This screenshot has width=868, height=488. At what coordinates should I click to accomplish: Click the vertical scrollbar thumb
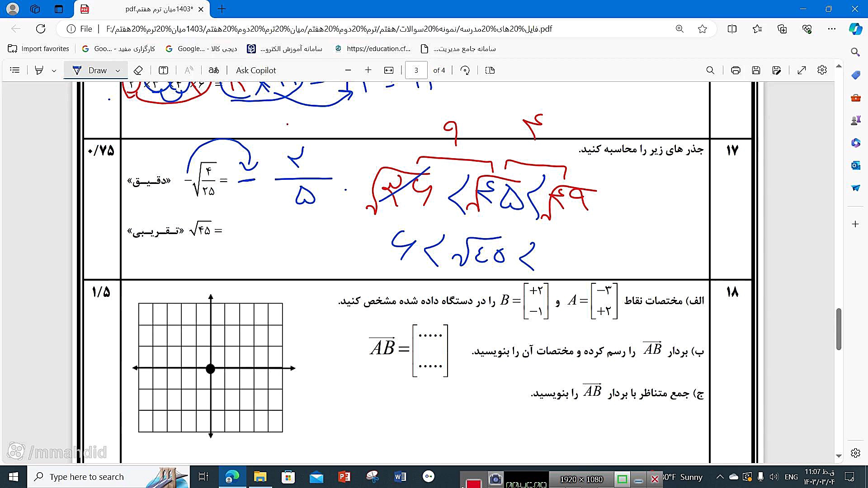(x=839, y=329)
